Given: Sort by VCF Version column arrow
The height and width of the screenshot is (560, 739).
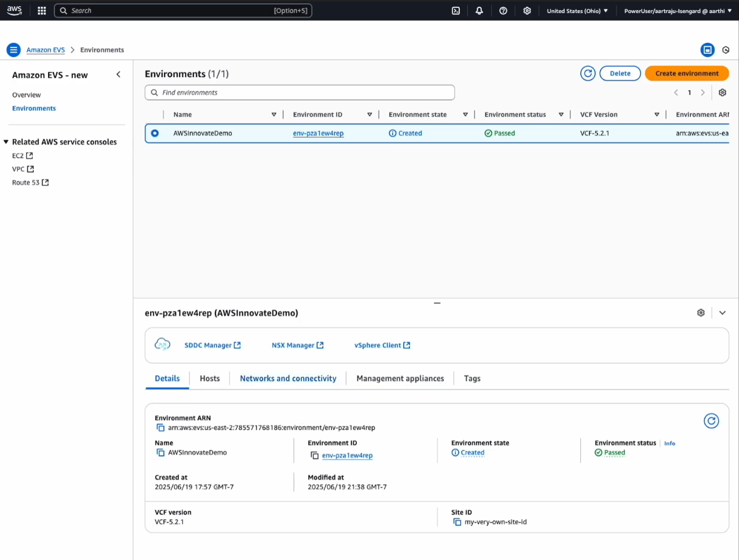Looking at the screenshot, I should pos(657,115).
